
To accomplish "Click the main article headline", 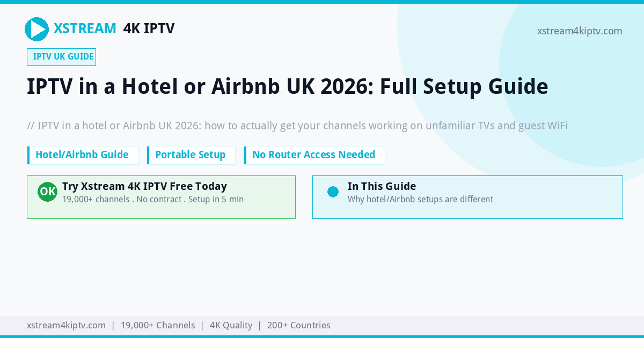I will [288, 86].
